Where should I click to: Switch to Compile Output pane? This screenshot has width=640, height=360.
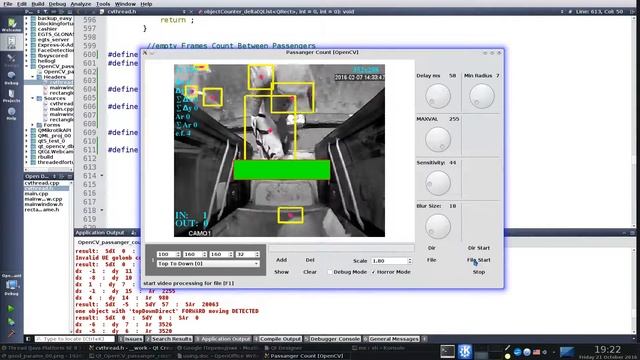(278, 339)
